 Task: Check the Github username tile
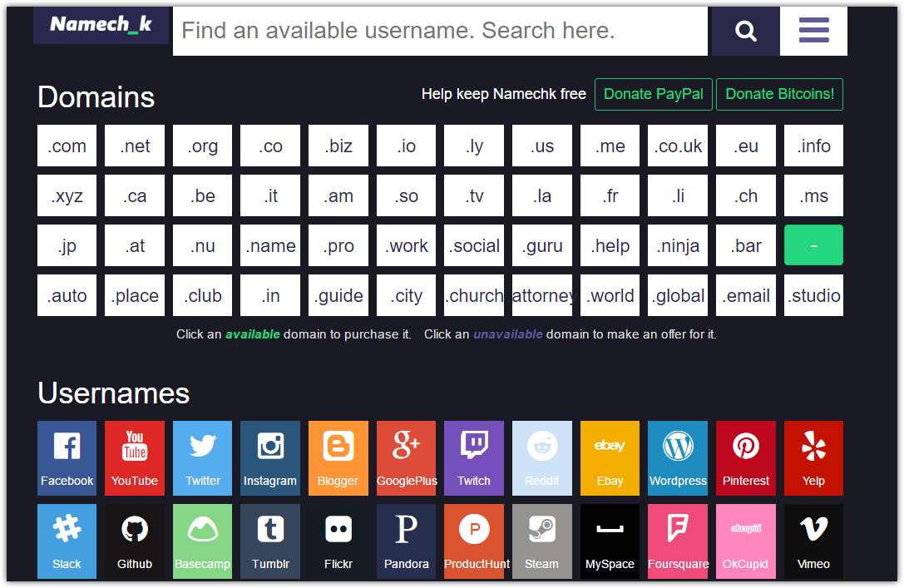click(135, 541)
